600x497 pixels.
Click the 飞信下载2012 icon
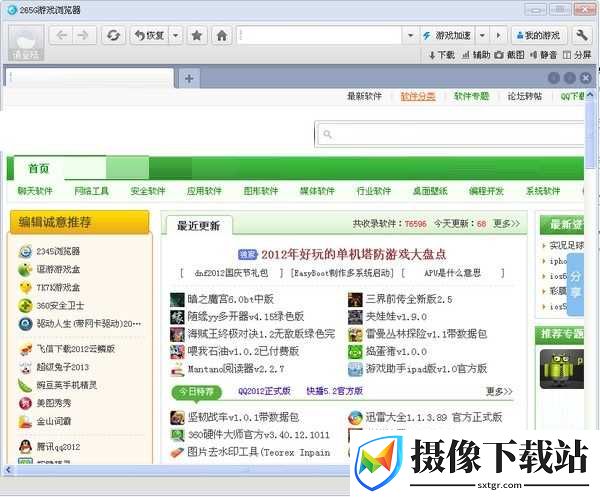[25, 349]
